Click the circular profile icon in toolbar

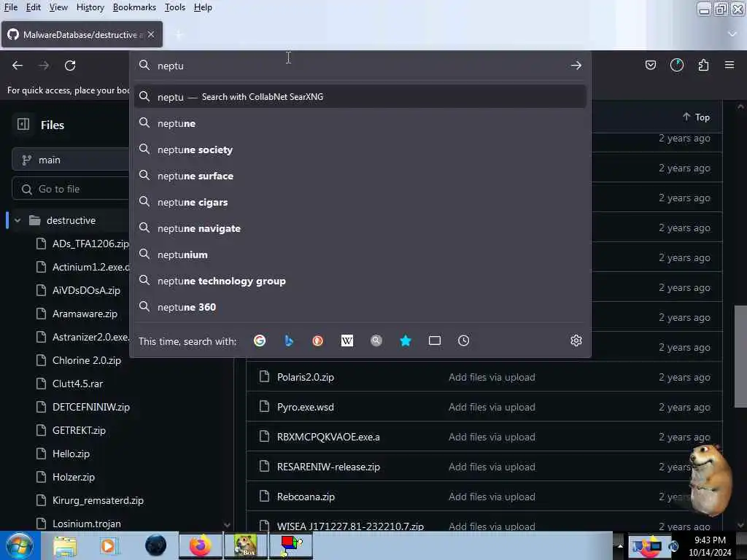(x=676, y=65)
